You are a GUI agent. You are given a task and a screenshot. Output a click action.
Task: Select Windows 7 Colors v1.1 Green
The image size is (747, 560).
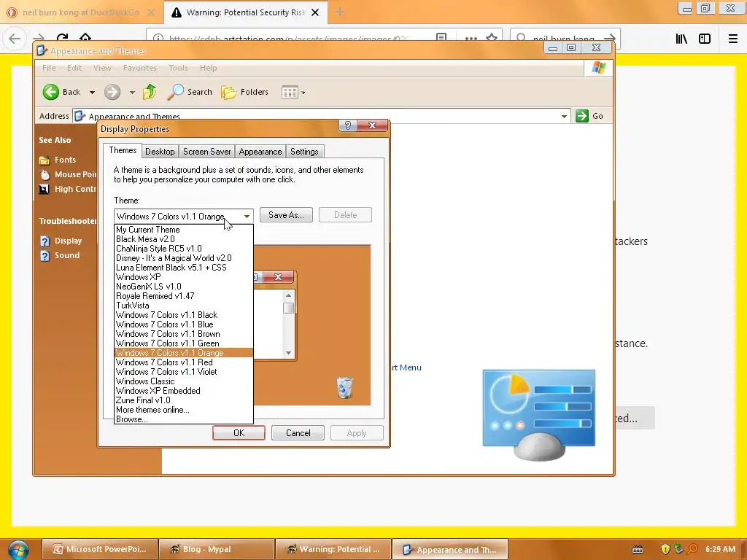[184, 344]
